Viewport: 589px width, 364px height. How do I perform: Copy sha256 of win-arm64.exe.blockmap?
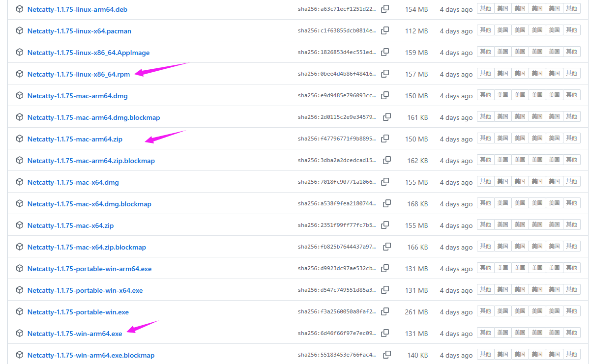(x=387, y=355)
